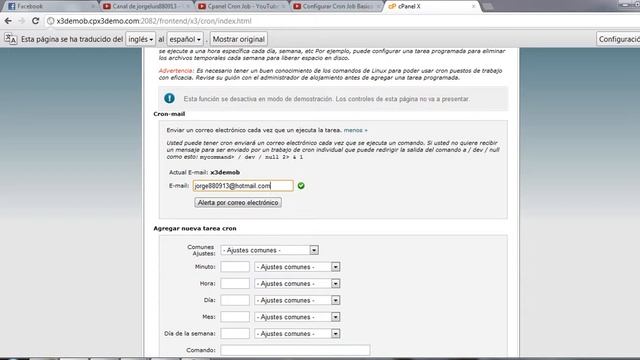Click the Advertencia warning text
Screen dimensions: 640x360
click(176, 71)
